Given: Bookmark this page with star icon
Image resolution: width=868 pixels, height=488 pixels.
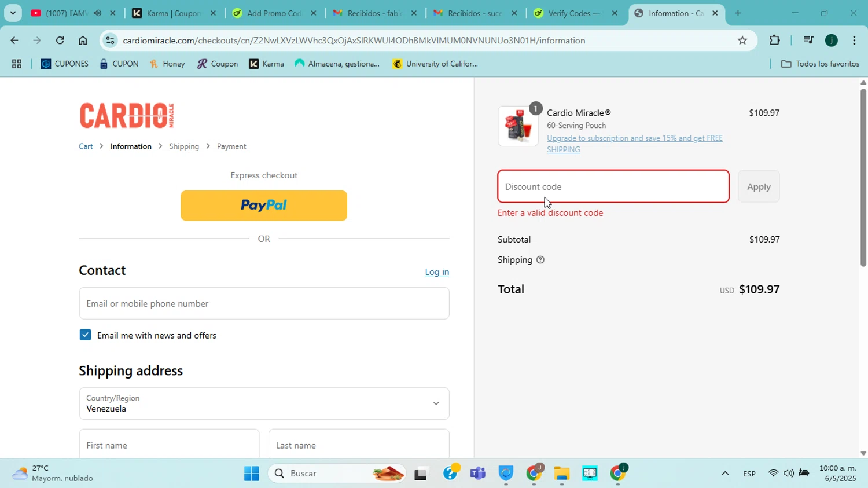Looking at the screenshot, I should pyautogui.click(x=742, y=41).
